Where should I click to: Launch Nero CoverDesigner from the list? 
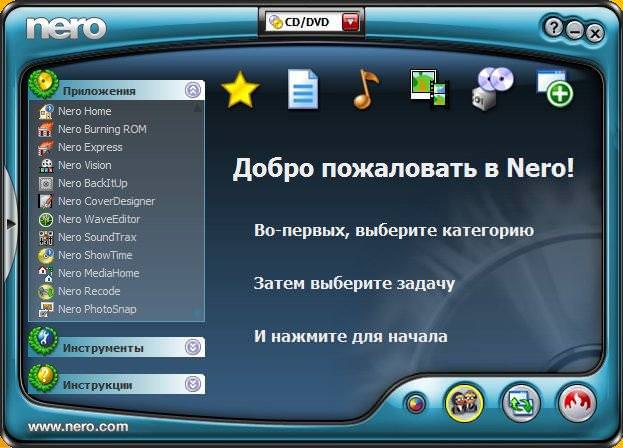[106, 201]
